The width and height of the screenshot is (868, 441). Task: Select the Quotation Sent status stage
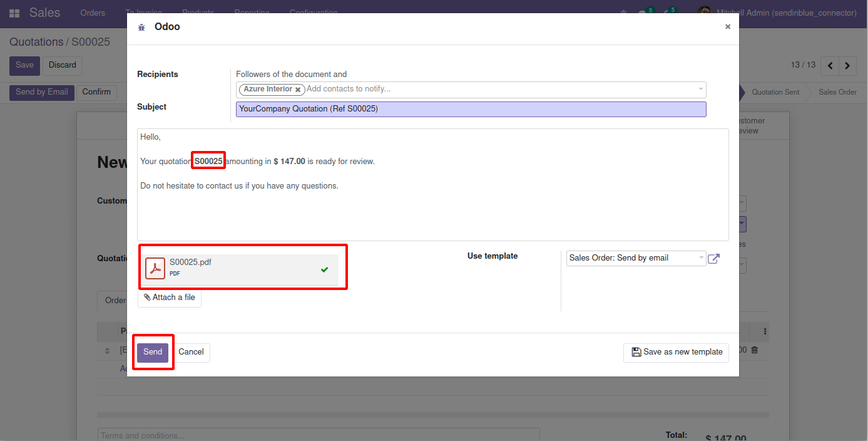tap(775, 92)
